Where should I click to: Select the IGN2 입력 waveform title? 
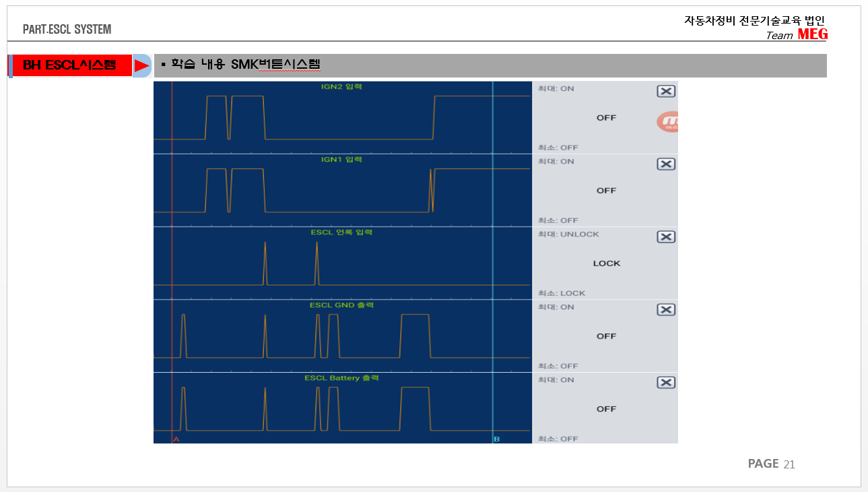click(341, 86)
